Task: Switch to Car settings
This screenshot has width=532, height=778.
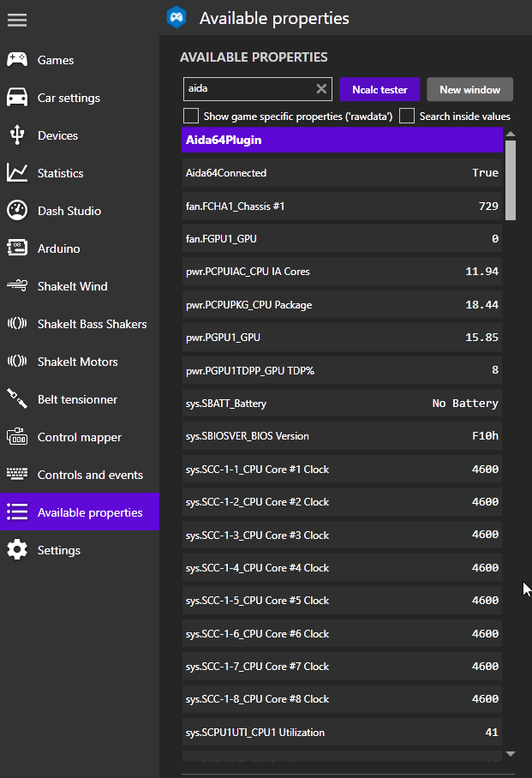Action: (18, 97)
